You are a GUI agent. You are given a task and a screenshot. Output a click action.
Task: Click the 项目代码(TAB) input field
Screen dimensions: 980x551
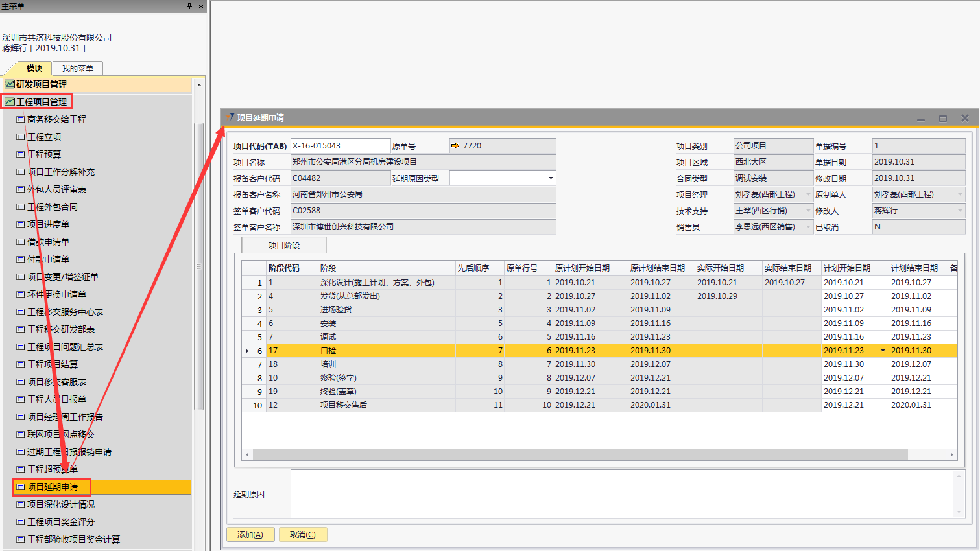click(340, 146)
